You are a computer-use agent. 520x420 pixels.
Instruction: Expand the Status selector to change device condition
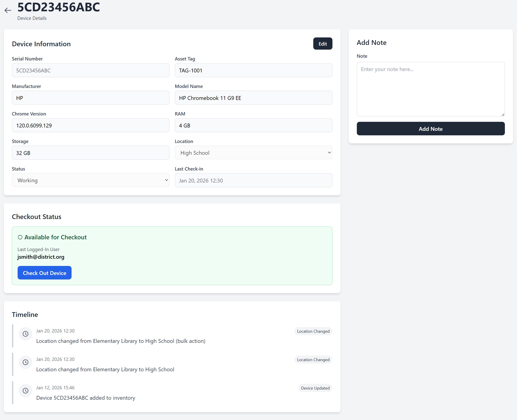coord(90,180)
